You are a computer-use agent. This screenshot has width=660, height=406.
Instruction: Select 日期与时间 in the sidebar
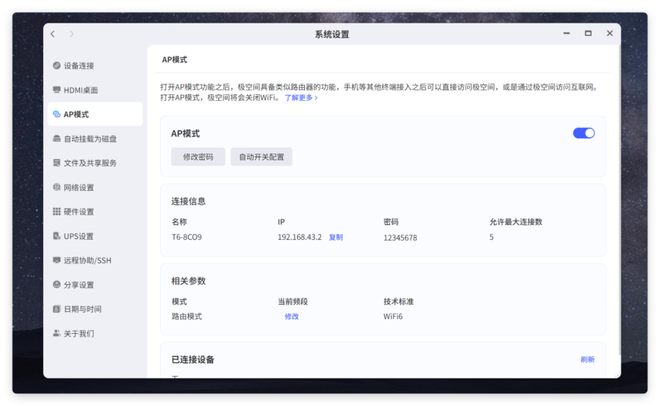coord(82,309)
